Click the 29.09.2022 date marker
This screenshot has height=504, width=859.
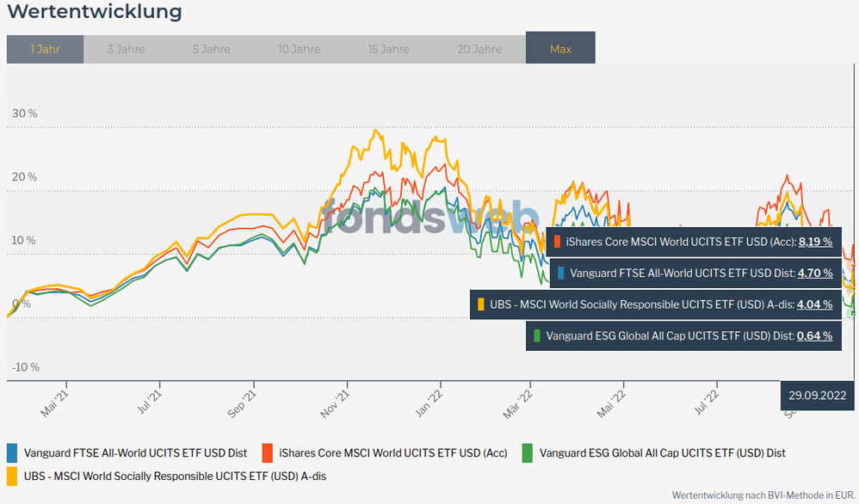818,396
